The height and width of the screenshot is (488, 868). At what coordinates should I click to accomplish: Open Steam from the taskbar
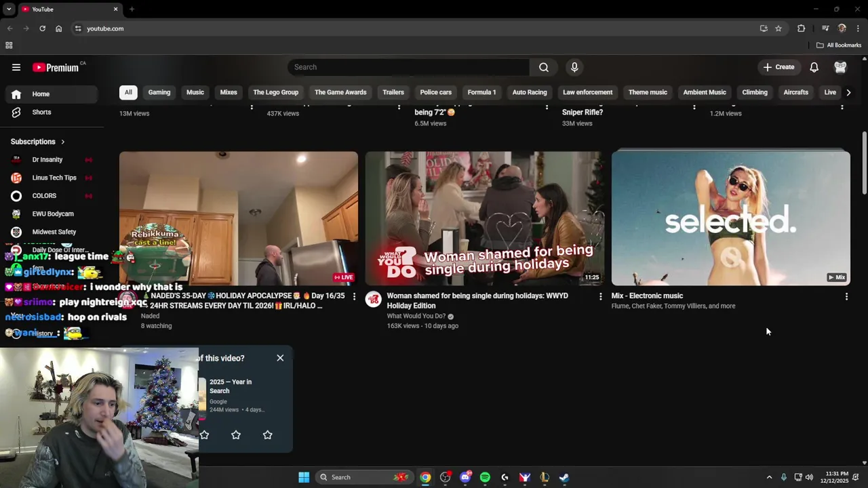pyautogui.click(x=564, y=477)
